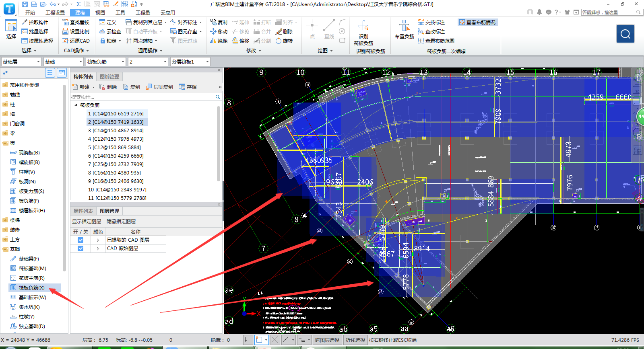644x349 pixels.
Task: Select the 布置负筋 place rebar tool
Action: 405,29
